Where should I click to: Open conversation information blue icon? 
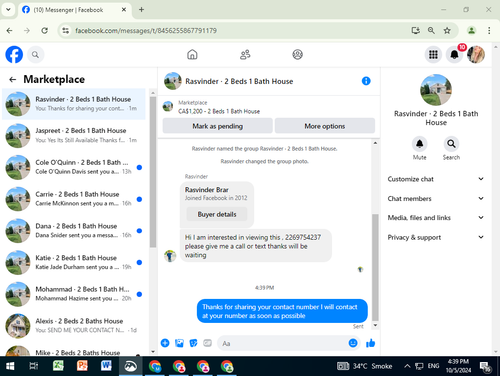click(x=366, y=81)
